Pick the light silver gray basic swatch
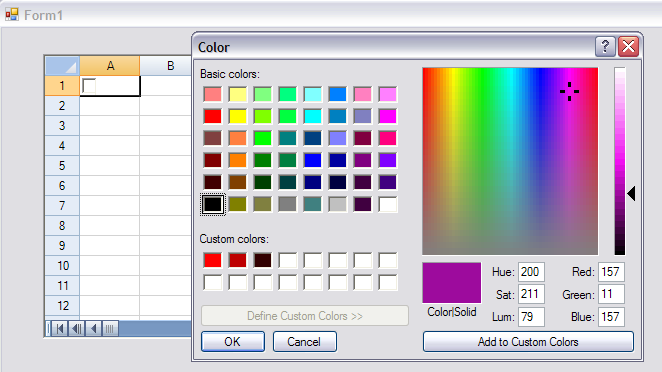This screenshot has height=372, width=662. tap(338, 204)
